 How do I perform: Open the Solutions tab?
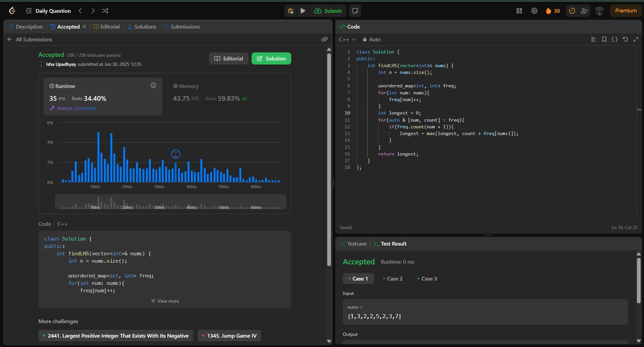[x=142, y=26]
